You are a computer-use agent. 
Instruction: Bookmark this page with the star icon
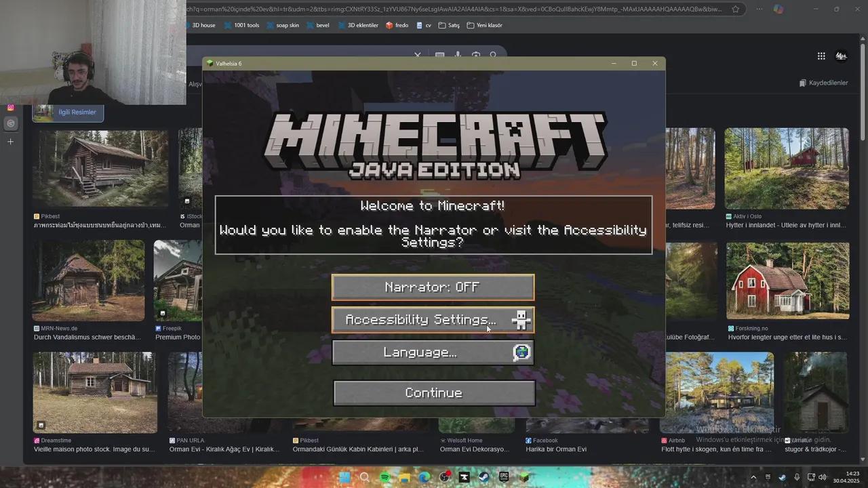[736, 9]
